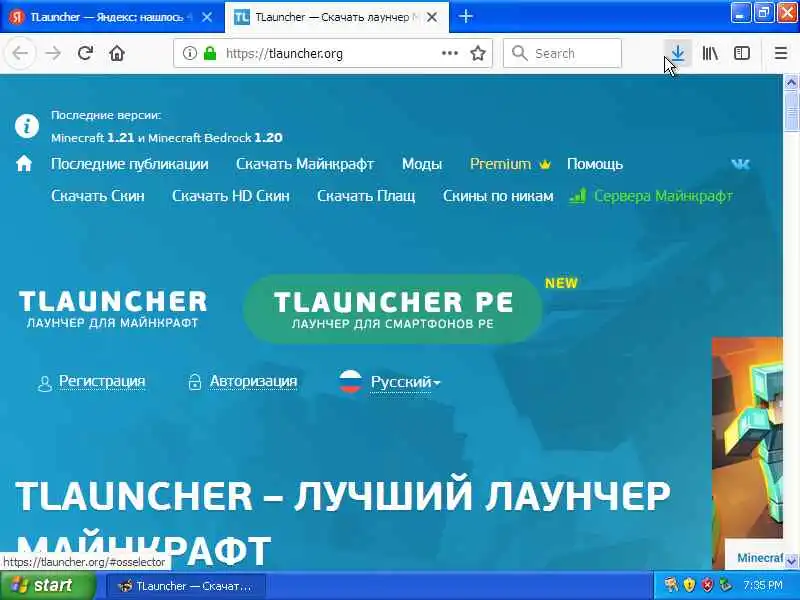This screenshot has width=800, height=600.
Task: Open Сервера Майнкрафт green link
Action: pyautogui.click(x=651, y=196)
